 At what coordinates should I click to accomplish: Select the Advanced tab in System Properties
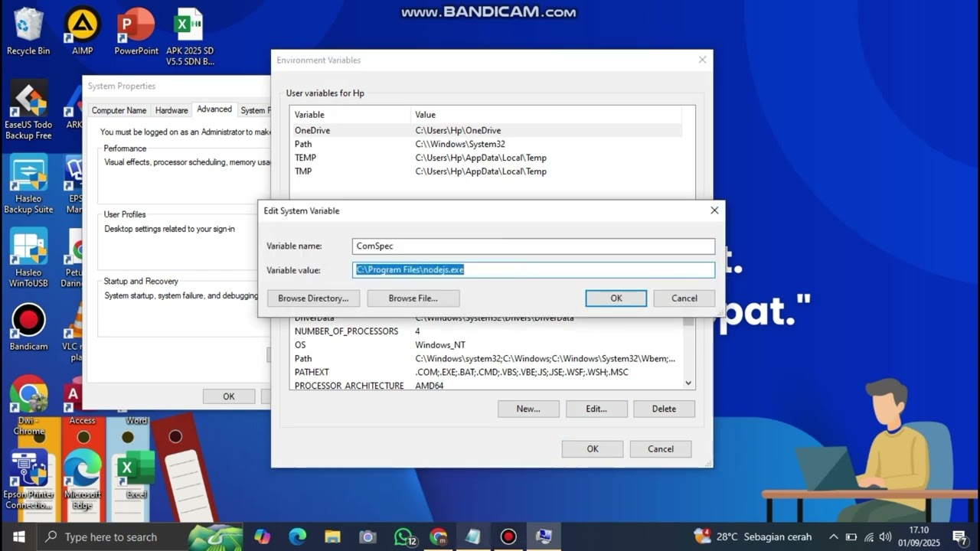pos(214,109)
